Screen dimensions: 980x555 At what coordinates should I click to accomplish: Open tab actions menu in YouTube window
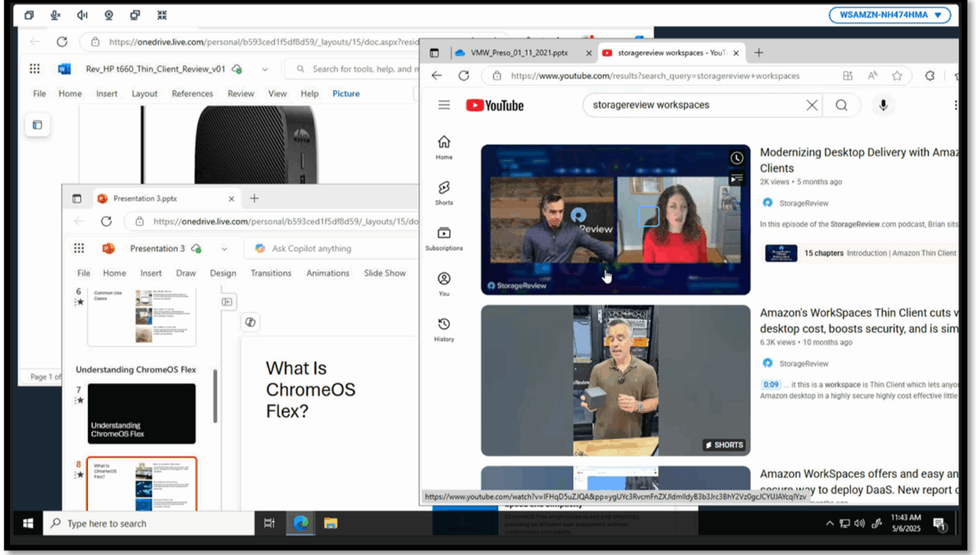pyautogui.click(x=435, y=53)
